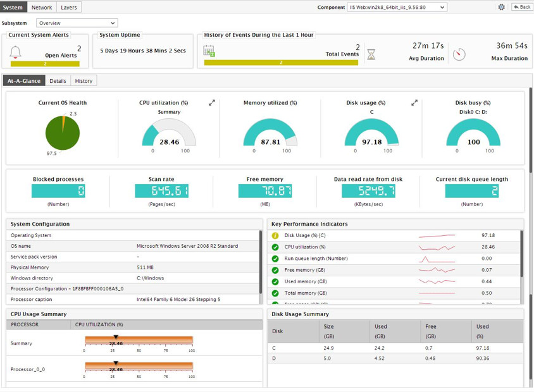Click the Current OS Health pie chart

tap(62, 133)
